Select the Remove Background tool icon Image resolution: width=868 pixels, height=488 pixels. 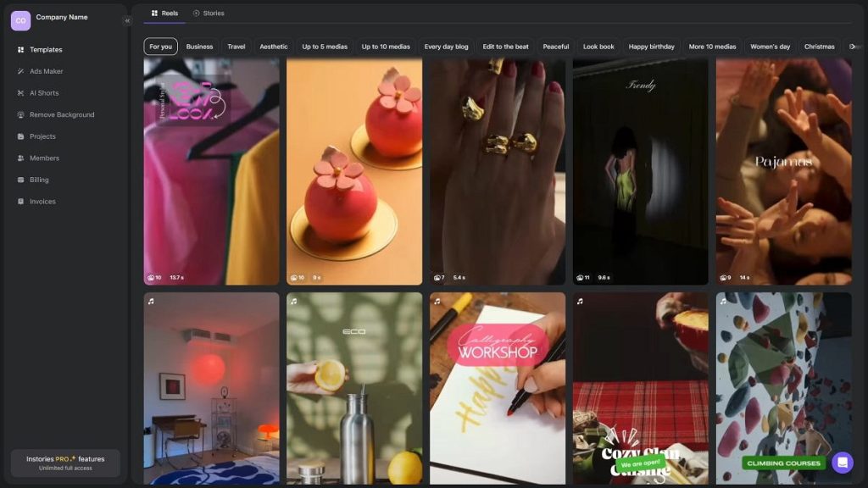coord(20,114)
